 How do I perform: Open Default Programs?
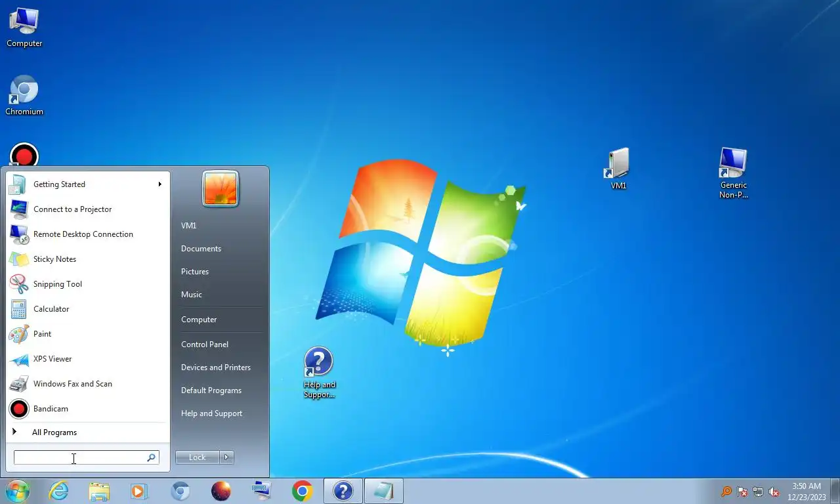tap(211, 390)
